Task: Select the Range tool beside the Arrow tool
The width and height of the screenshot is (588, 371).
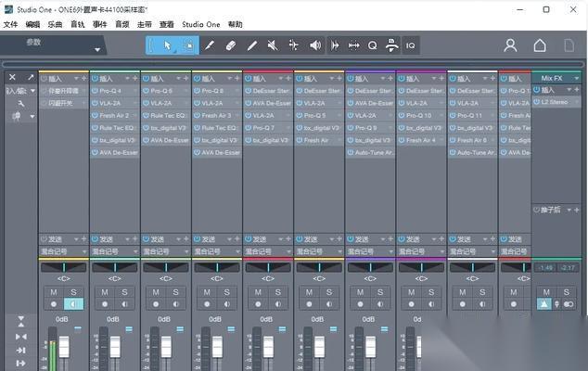Action: tap(188, 45)
